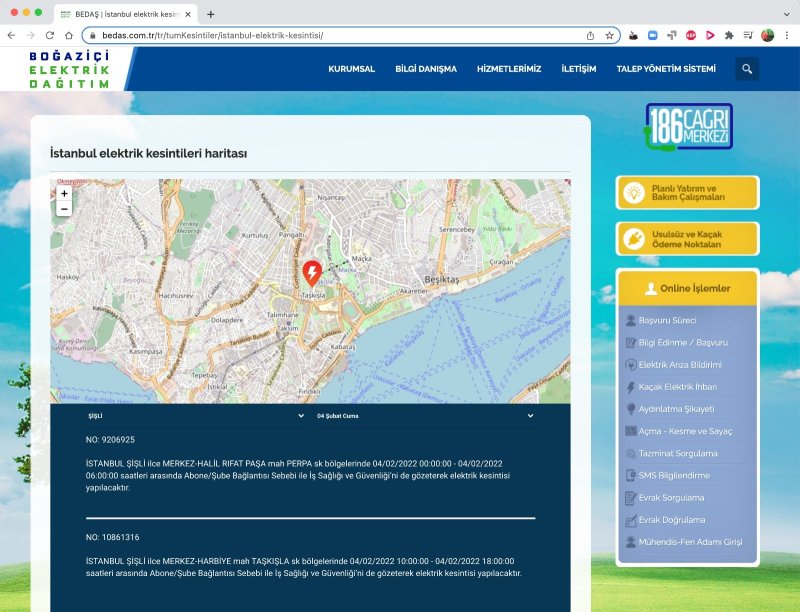This screenshot has height=612, width=800.
Task: Open Tazminat Sorgulama link
Action: pos(678,453)
